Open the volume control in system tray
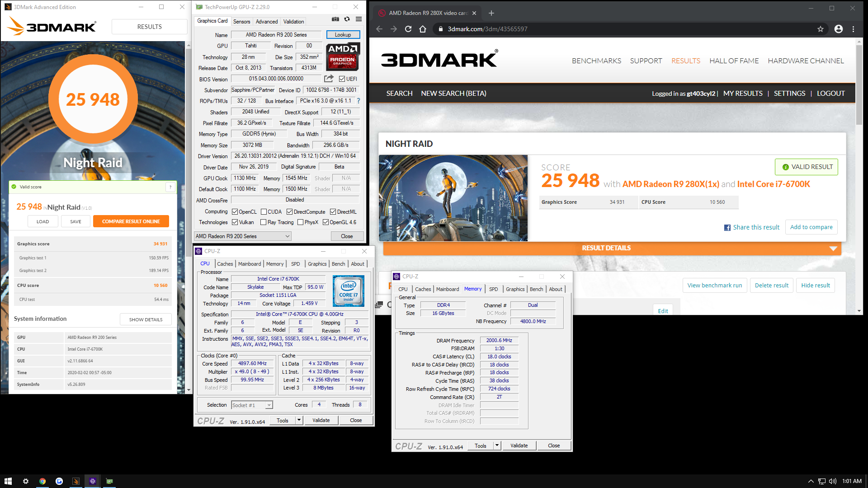Viewport: 868px width, 488px height. [833, 481]
